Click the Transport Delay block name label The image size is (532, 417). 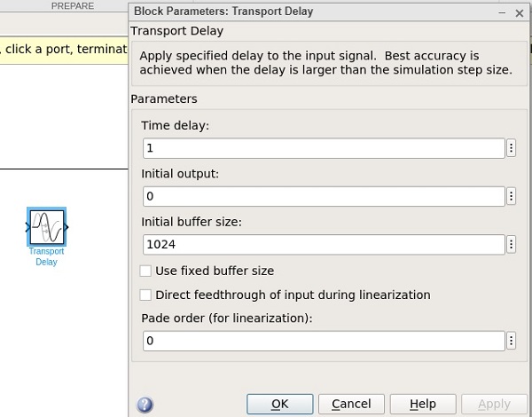coord(46,256)
